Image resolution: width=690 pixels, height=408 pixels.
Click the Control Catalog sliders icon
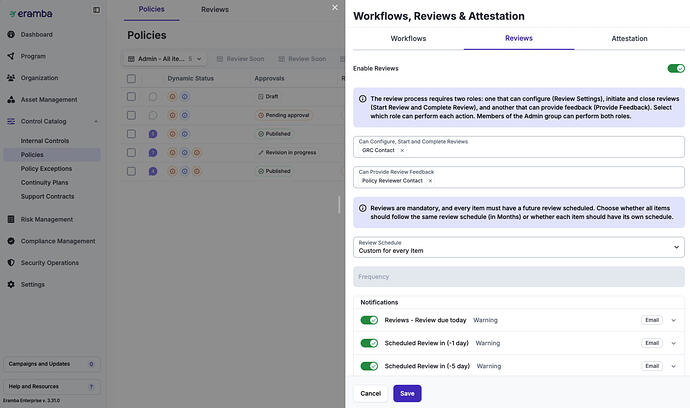11,121
